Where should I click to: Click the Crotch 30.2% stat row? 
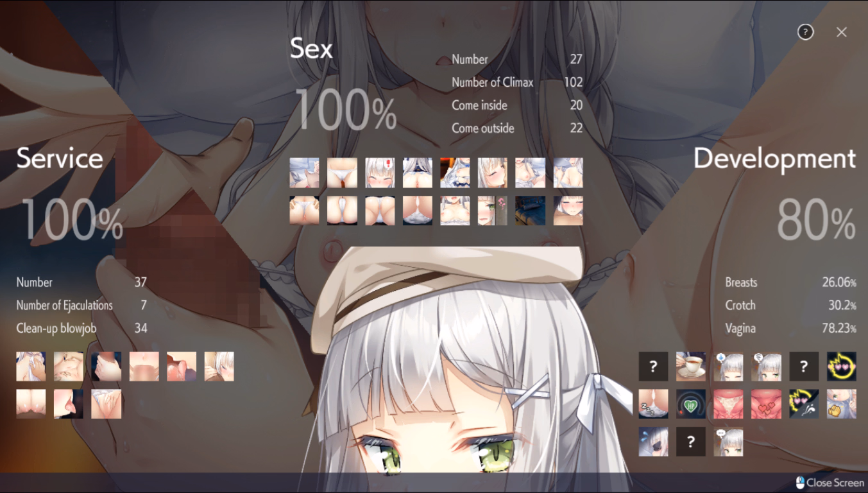[790, 306]
